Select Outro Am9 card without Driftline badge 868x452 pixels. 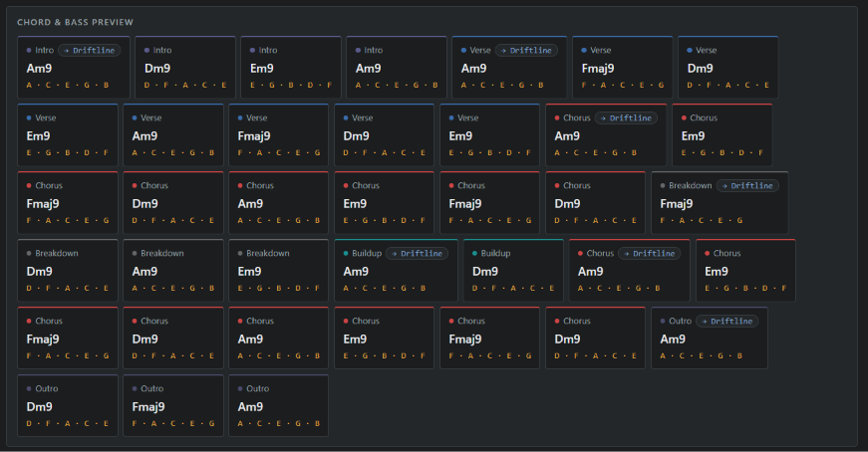tap(278, 406)
